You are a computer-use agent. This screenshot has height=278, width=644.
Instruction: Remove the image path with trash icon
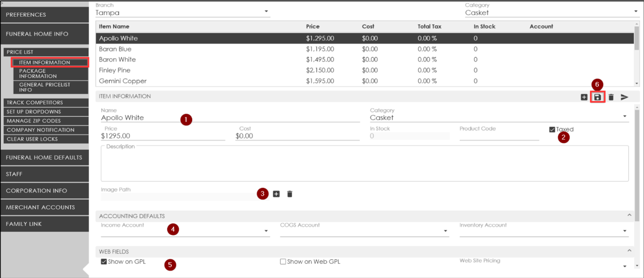click(x=290, y=194)
